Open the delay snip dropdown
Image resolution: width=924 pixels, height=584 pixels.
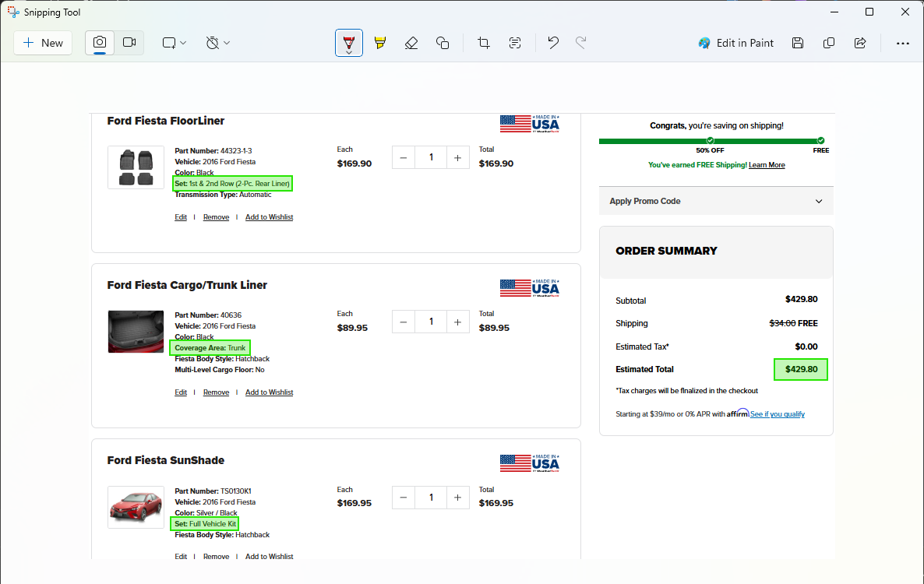point(218,43)
